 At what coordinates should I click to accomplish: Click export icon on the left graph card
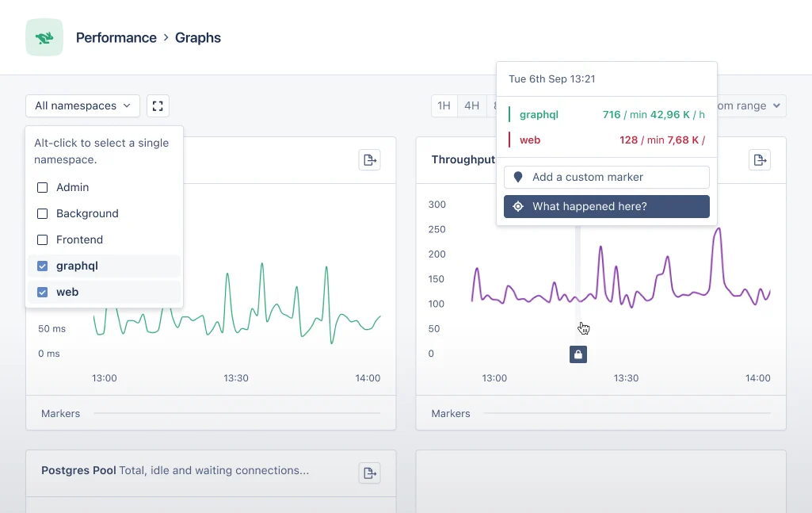click(370, 159)
